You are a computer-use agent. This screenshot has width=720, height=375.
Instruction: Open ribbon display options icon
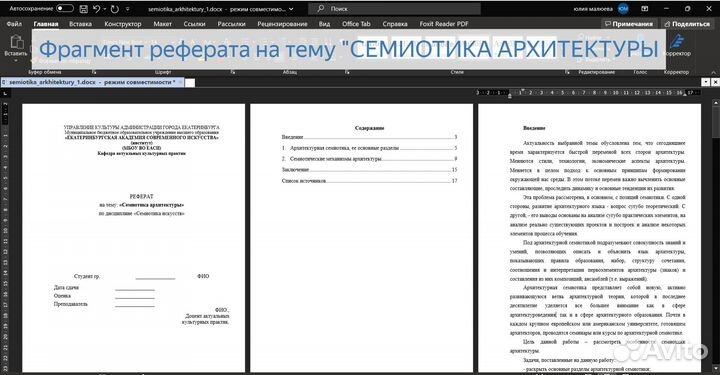point(645,9)
